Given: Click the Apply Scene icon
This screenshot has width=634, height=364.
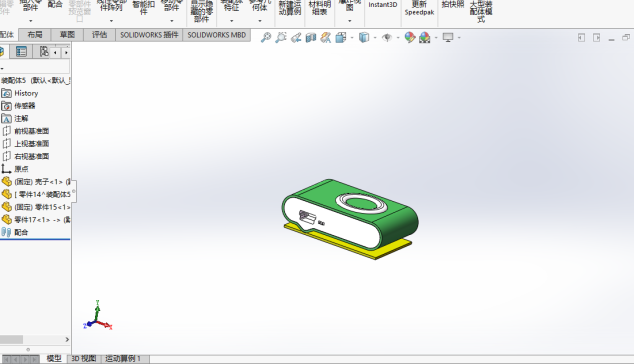Looking at the screenshot, I should 425,37.
